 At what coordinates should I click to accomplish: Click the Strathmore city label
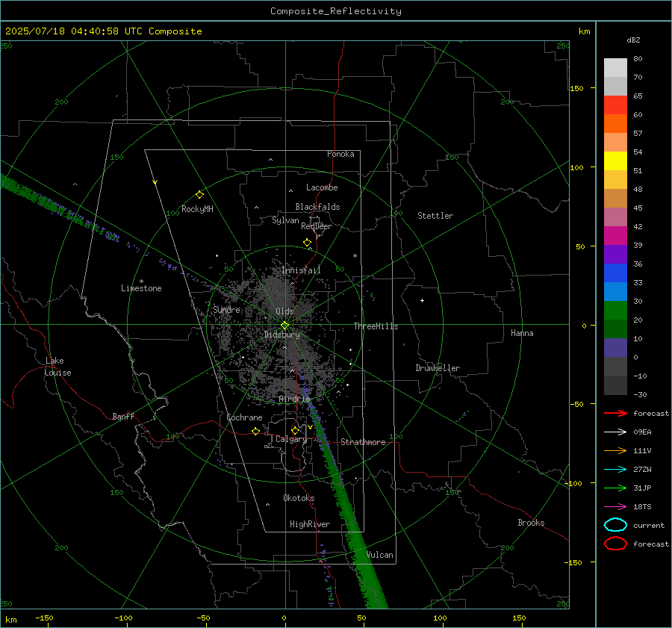click(x=363, y=442)
